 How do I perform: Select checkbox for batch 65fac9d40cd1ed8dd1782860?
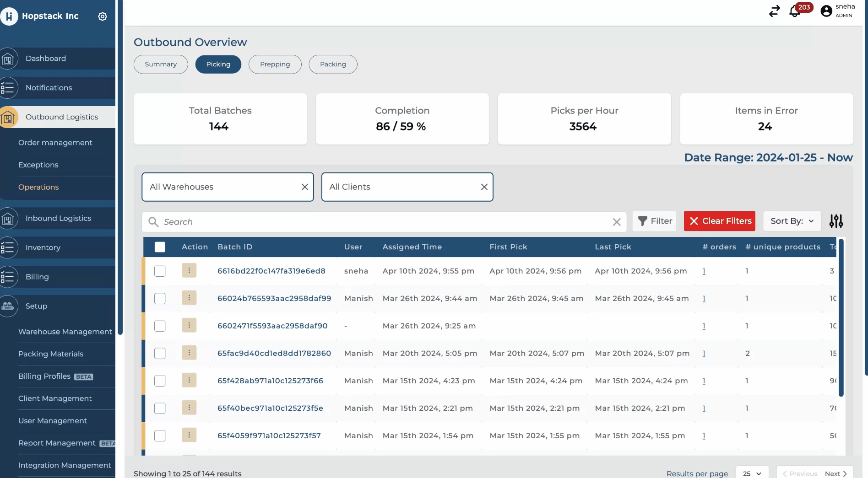160,354
